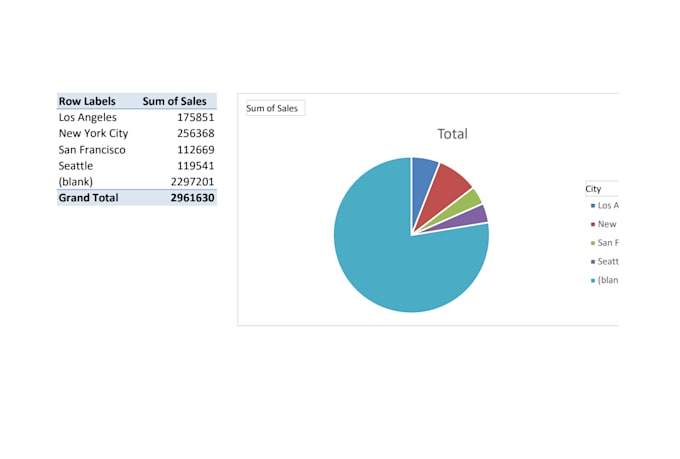Screen dimensions: 680x459
Task: Click the value 2297201
Action: coord(193,182)
